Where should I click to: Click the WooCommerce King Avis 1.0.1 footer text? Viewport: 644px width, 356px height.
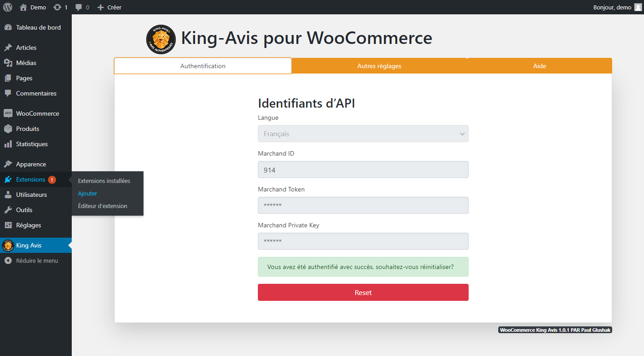pyautogui.click(x=555, y=330)
